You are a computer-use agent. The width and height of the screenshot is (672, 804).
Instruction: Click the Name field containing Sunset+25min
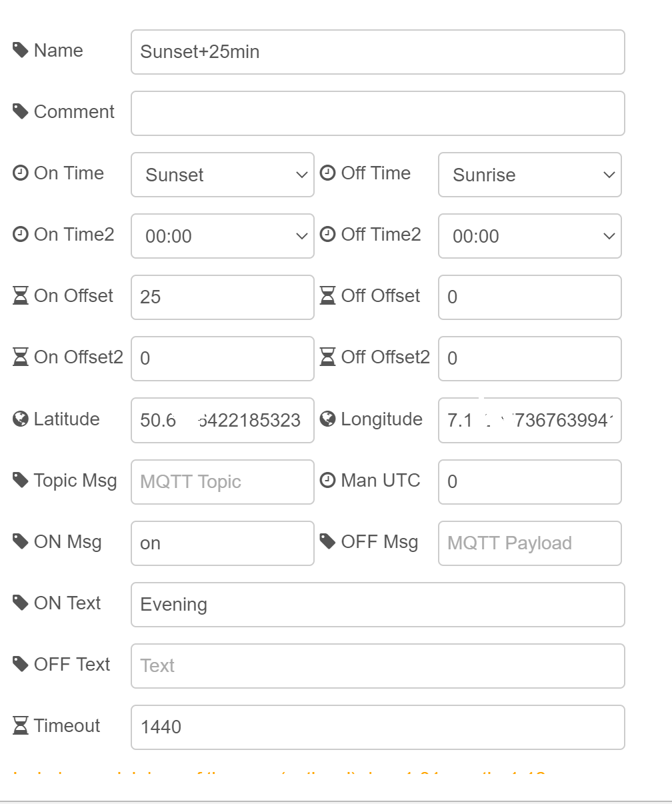pyautogui.click(x=378, y=52)
